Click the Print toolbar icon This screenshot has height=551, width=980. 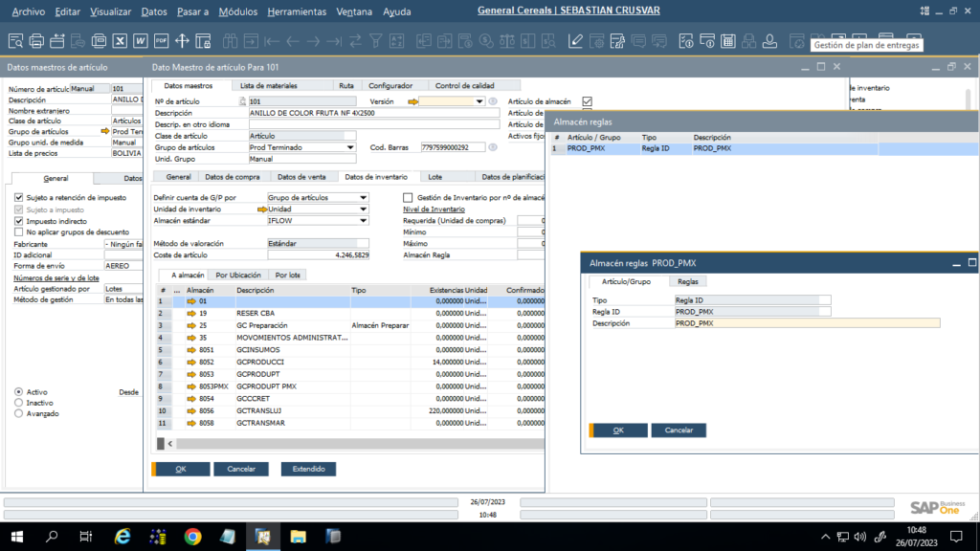[x=36, y=41]
